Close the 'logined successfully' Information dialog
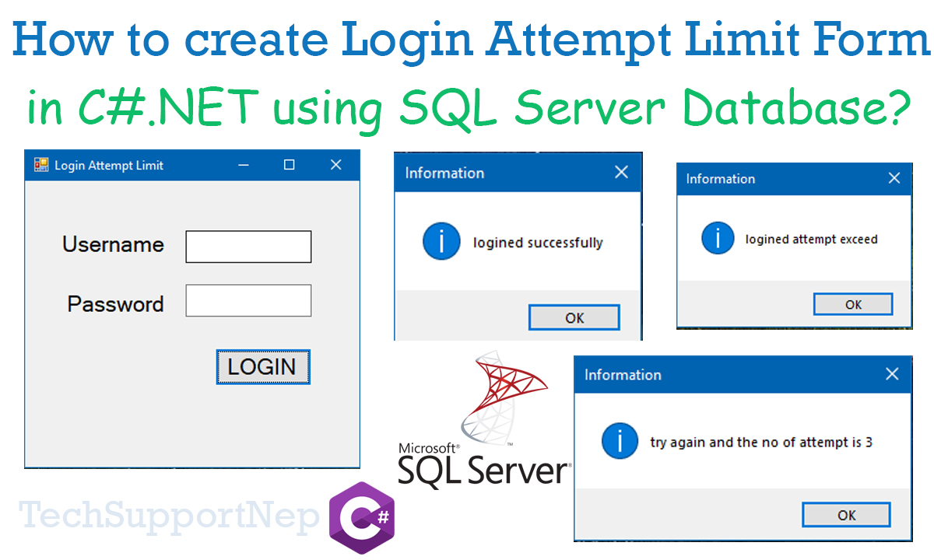 [620, 173]
